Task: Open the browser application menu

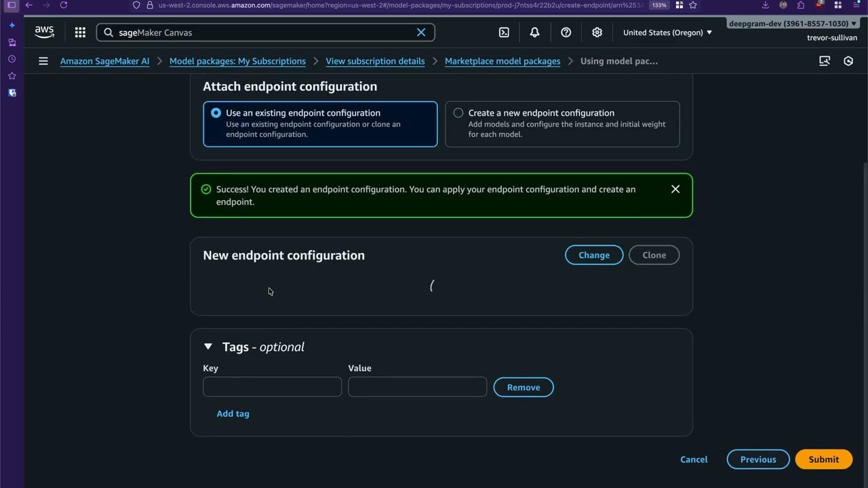Action: [x=856, y=5]
